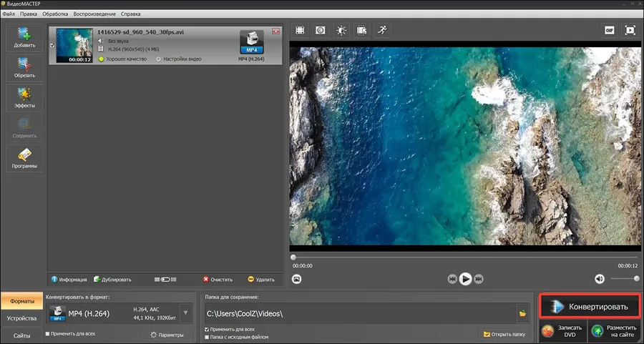644x344 pixels.
Task: Switch to the Устройства tab
Action: pos(21,318)
